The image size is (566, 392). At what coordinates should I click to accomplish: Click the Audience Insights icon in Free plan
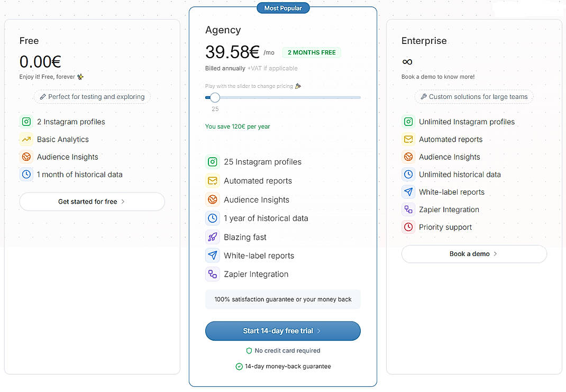pos(26,157)
